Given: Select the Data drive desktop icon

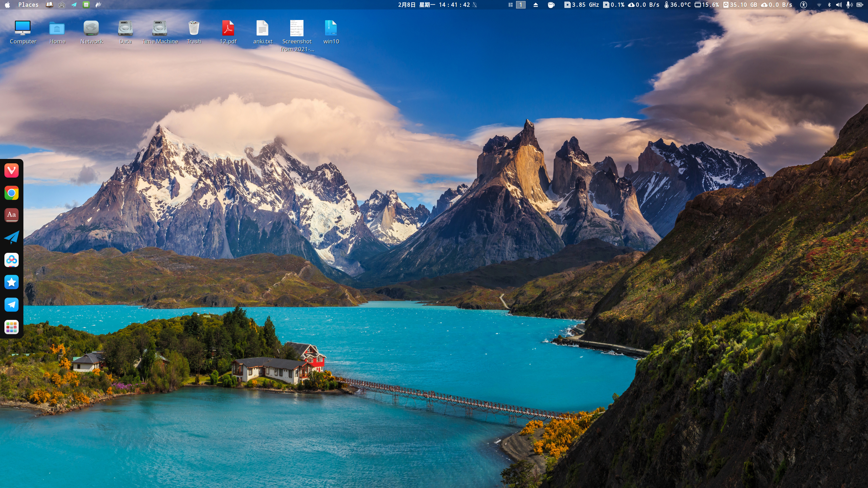Looking at the screenshot, I should click(125, 32).
